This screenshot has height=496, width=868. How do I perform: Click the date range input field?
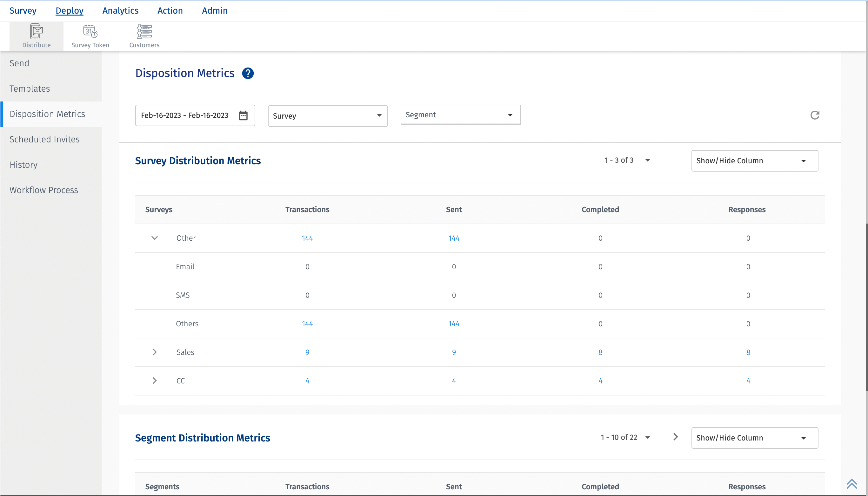(x=184, y=115)
